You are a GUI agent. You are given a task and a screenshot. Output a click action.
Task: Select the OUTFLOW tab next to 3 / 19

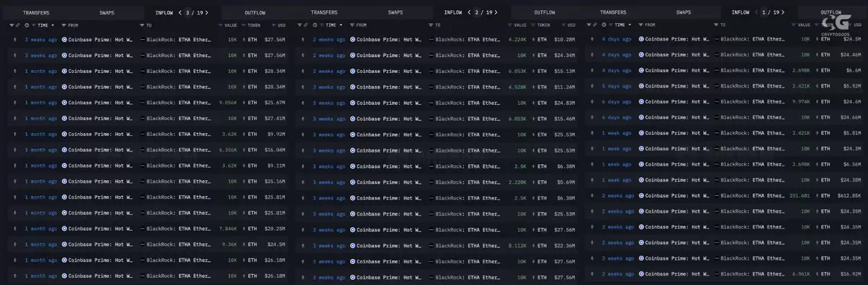[x=256, y=13]
